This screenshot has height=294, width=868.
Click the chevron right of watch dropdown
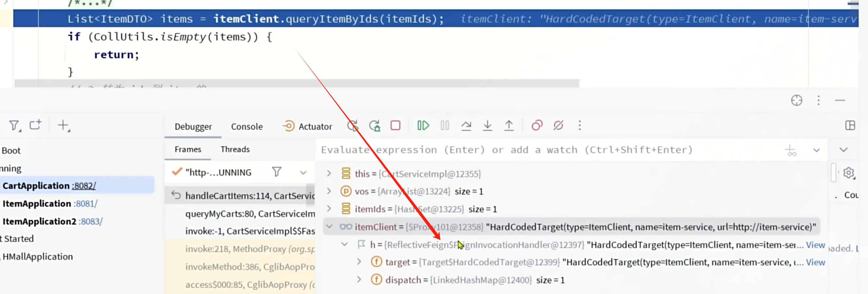click(x=843, y=150)
